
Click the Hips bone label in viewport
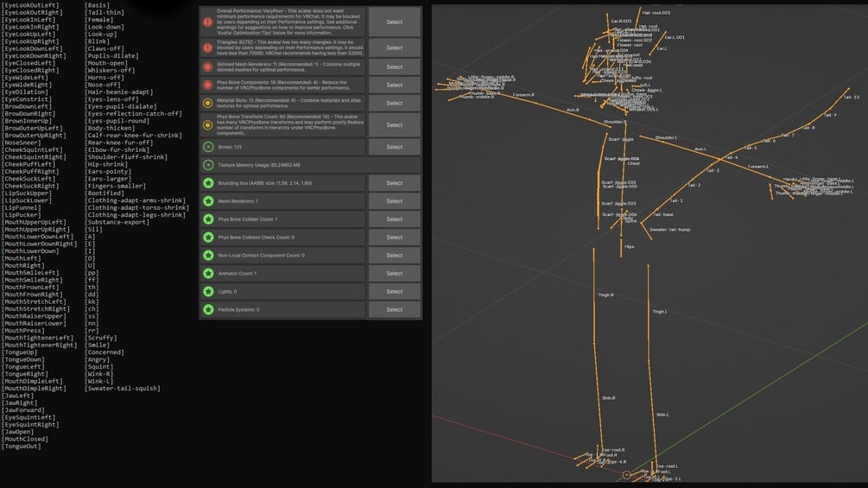tap(630, 247)
